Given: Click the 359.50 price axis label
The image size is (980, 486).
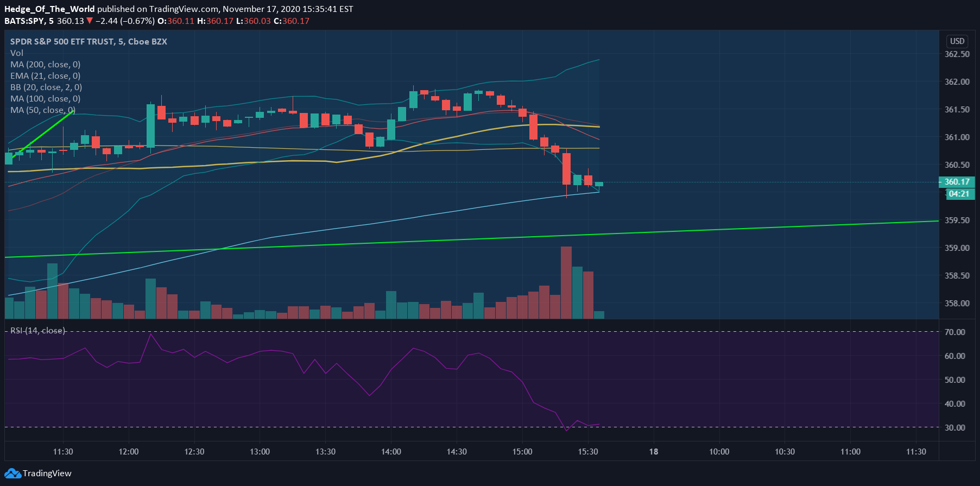Looking at the screenshot, I should tap(957, 220).
